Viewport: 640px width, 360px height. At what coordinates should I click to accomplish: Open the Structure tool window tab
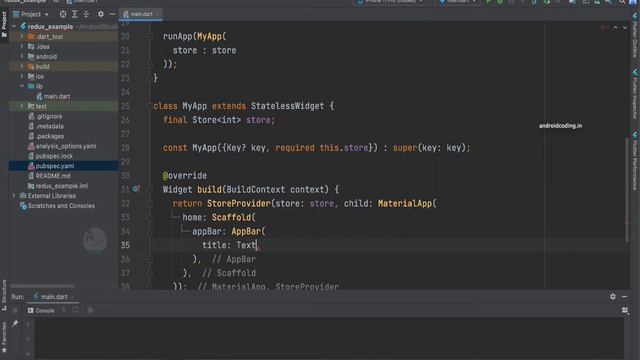(4, 296)
